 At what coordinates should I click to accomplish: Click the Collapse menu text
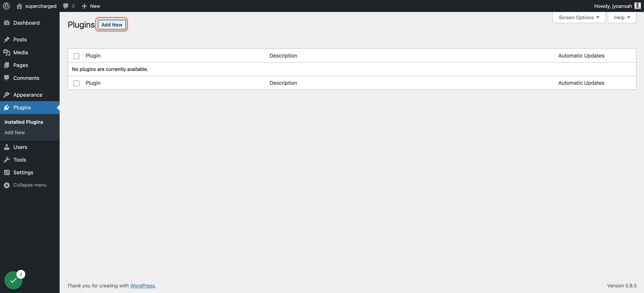point(30,185)
